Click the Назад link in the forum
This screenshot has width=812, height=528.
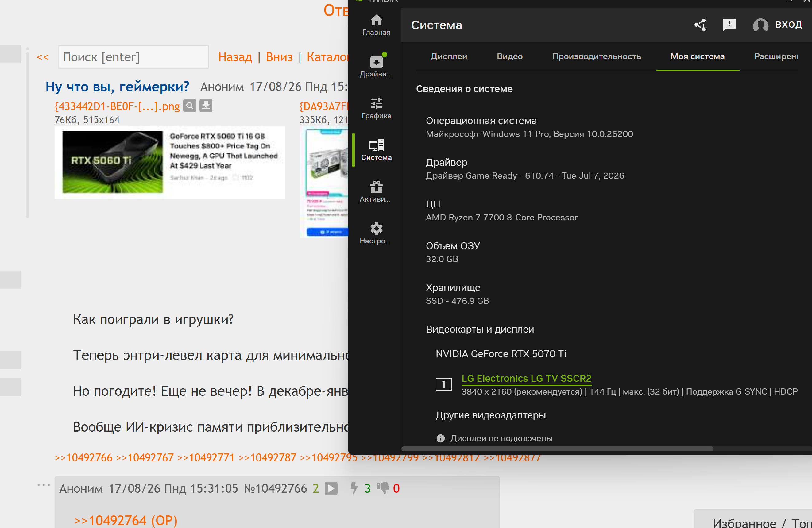235,57
